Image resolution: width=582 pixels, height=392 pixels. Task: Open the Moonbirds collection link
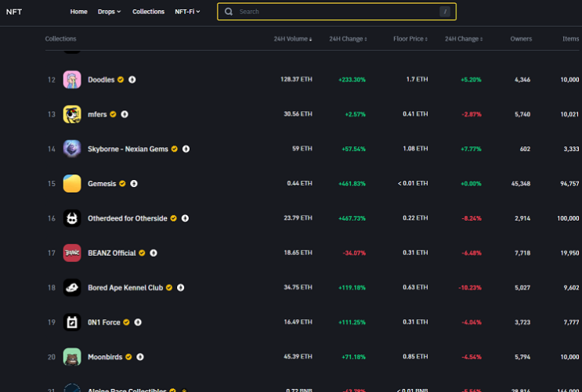click(105, 357)
